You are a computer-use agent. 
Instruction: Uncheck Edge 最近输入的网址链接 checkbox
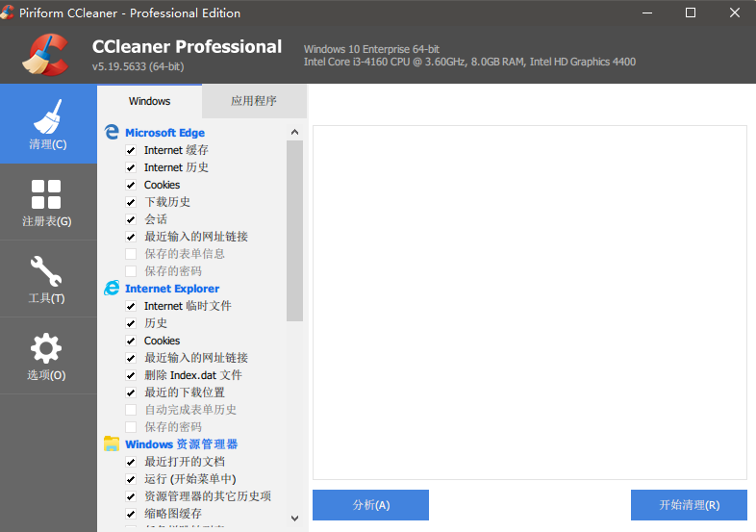coord(131,237)
